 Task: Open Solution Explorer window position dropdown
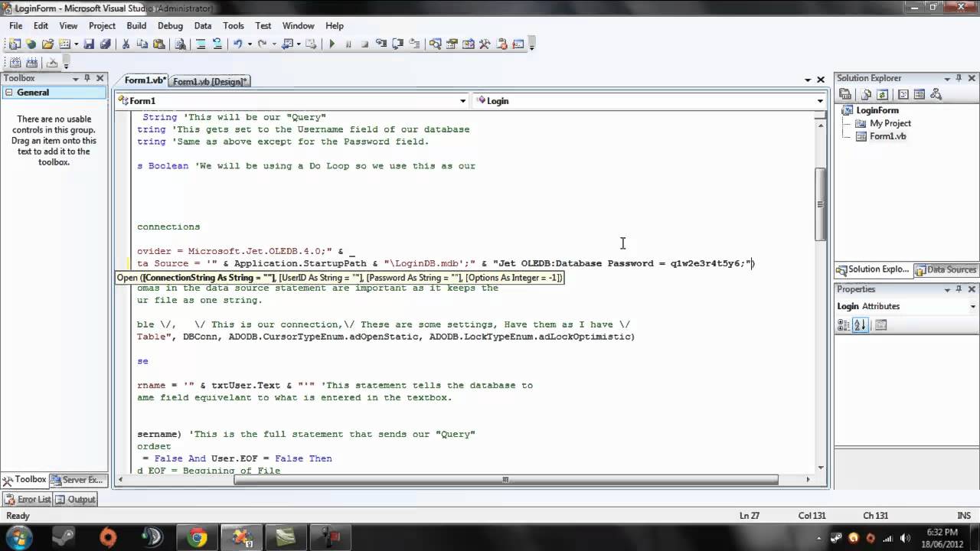tap(947, 78)
